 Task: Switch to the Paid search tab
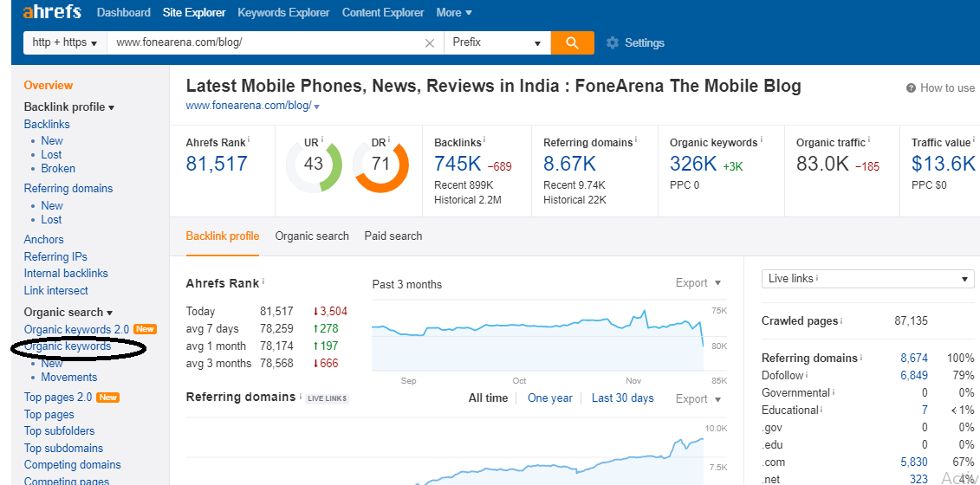pos(393,236)
